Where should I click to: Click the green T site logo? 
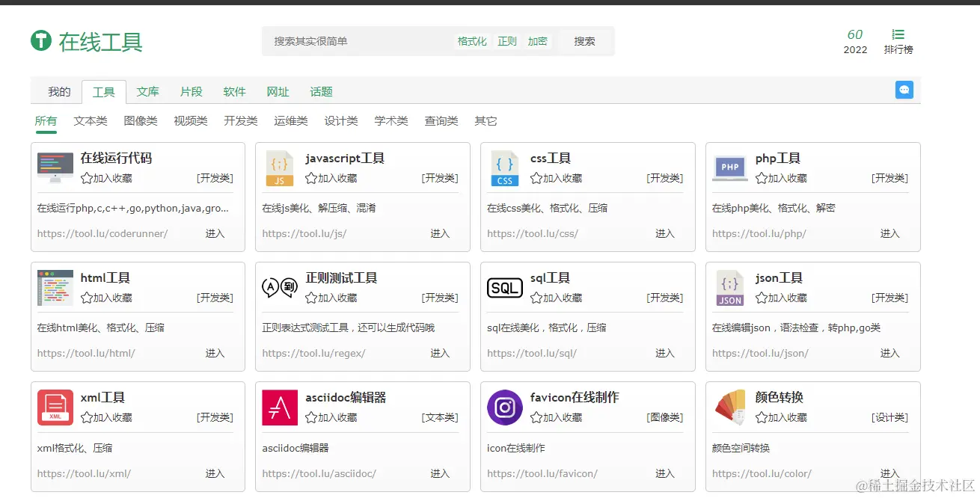pyautogui.click(x=40, y=40)
